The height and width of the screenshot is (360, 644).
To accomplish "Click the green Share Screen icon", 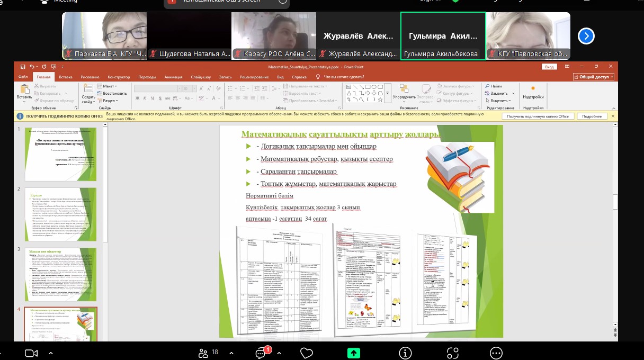I will pos(354,353).
